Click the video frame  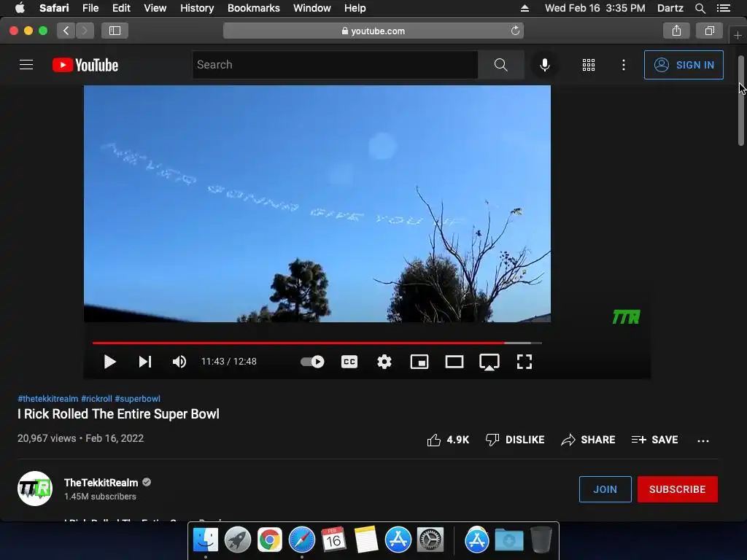[317, 204]
